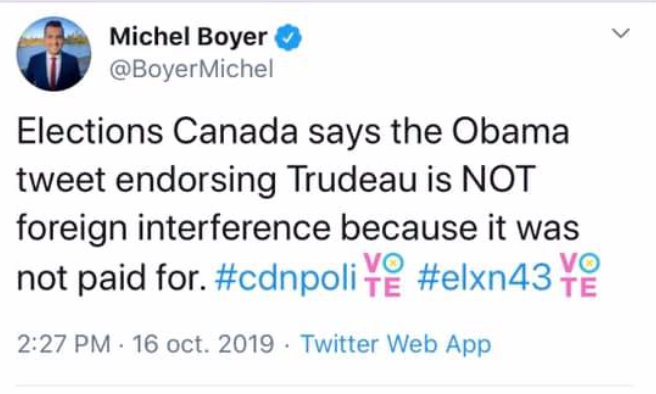This screenshot has height=394, width=656.
Task: Click the VOTE emoji after #cdnpoli
Action: point(383,275)
